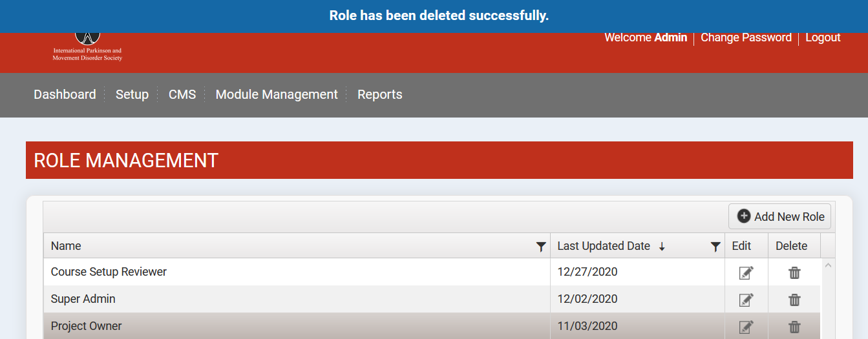Open the Reports menu

[379, 94]
